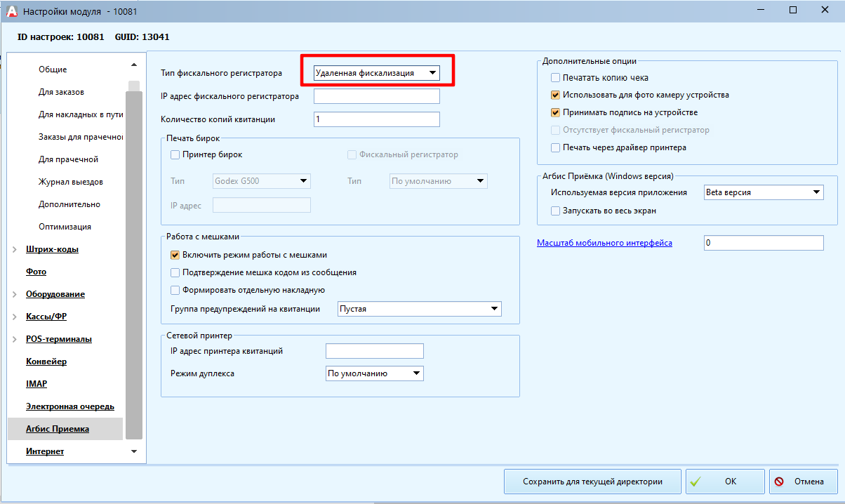Click the Масштаб мобильного интерфейса link
The width and height of the screenshot is (845, 504).
point(604,243)
